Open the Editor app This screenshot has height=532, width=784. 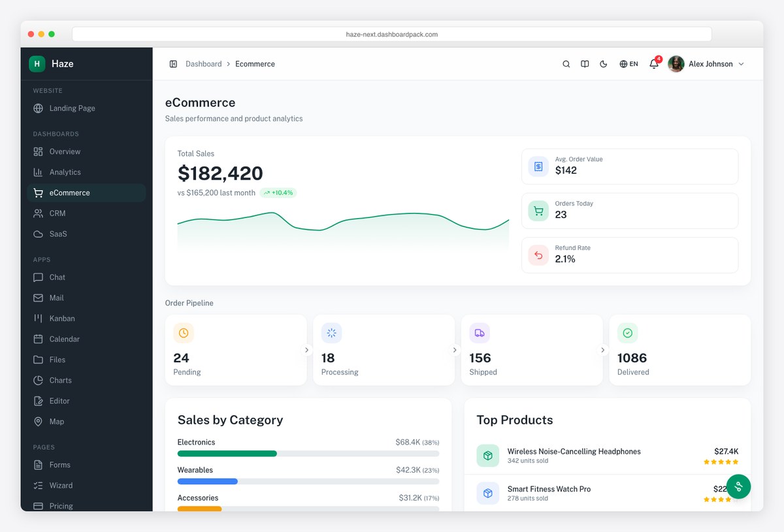(86, 401)
